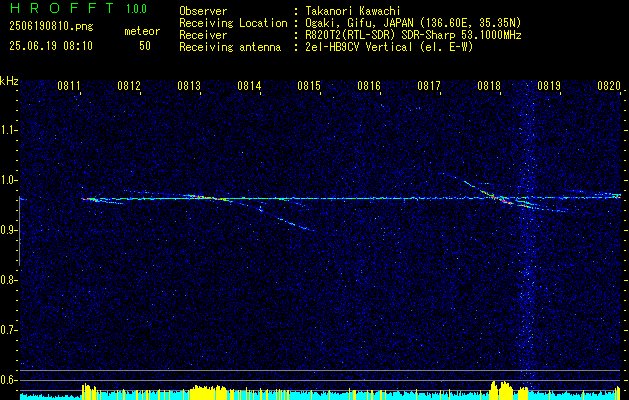The height and width of the screenshot is (400, 629).
Task: Click the meteor count value 50
Action: [145, 46]
